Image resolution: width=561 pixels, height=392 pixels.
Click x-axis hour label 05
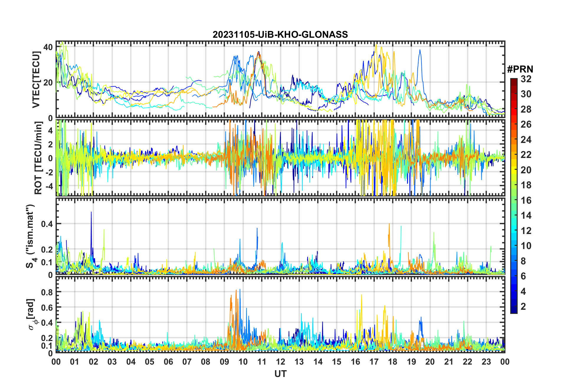(150, 362)
